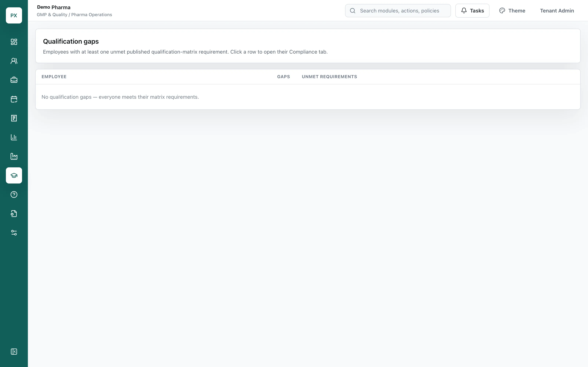Click the GAPS column header
The height and width of the screenshot is (367, 588).
pyautogui.click(x=283, y=77)
